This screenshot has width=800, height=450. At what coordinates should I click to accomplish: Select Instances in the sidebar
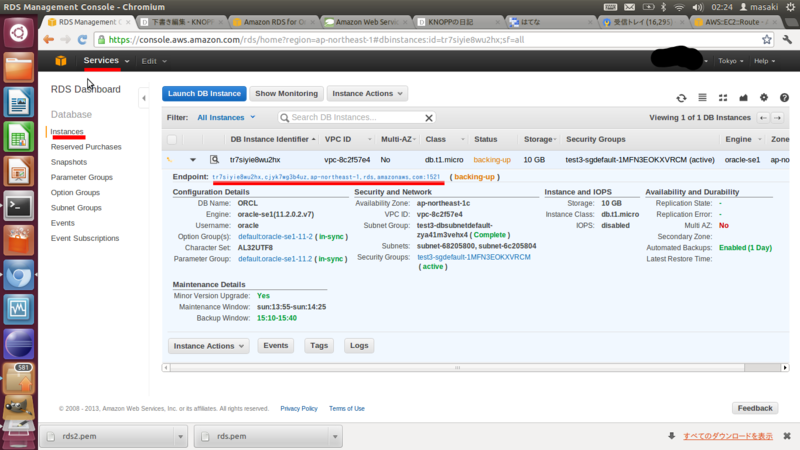pos(67,132)
